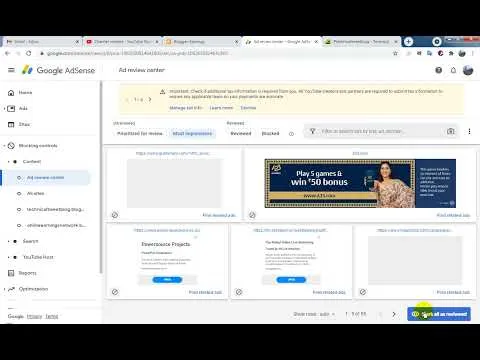480x360 pixels.
Task: Click the search-by-image camera icon
Action: point(451,131)
